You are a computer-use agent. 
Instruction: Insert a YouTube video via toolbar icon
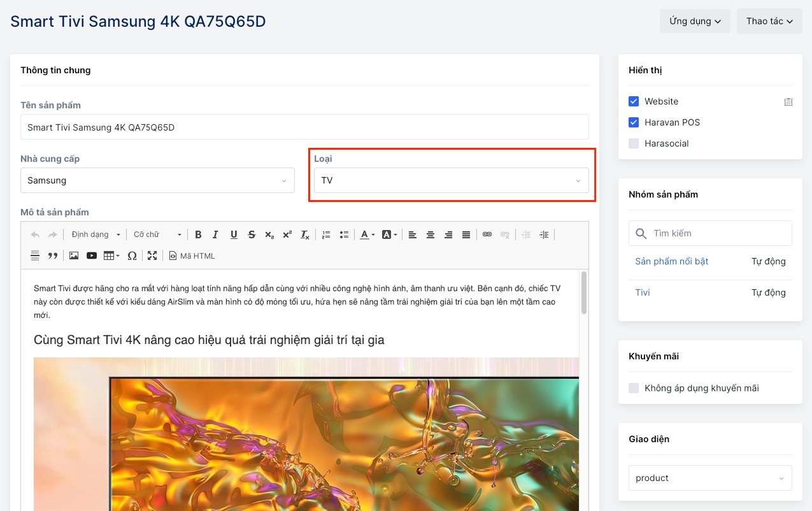coord(92,255)
